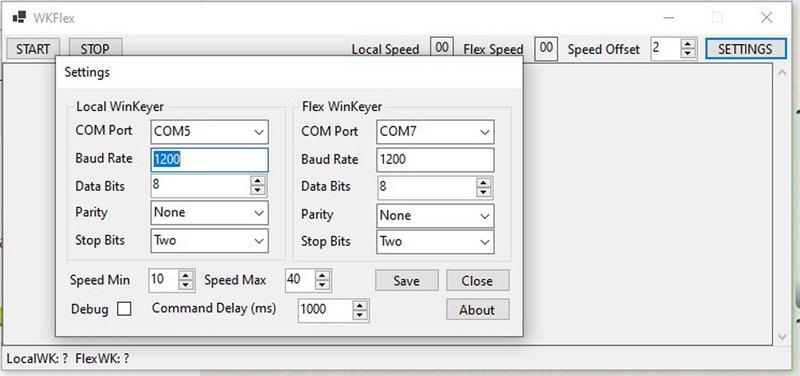Click the WKFlex app icon in title bar
The image size is (800, 376).
[x=19, y=17]
